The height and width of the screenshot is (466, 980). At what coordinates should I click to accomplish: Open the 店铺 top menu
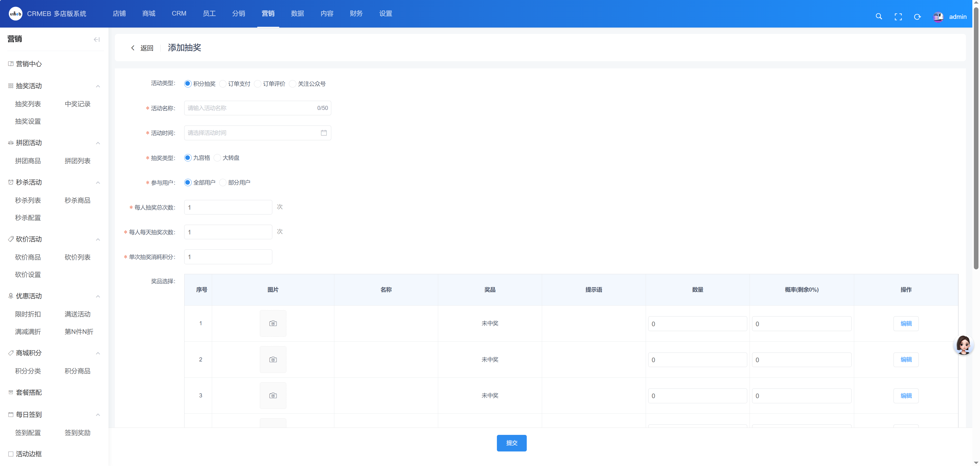click(119, 14)
